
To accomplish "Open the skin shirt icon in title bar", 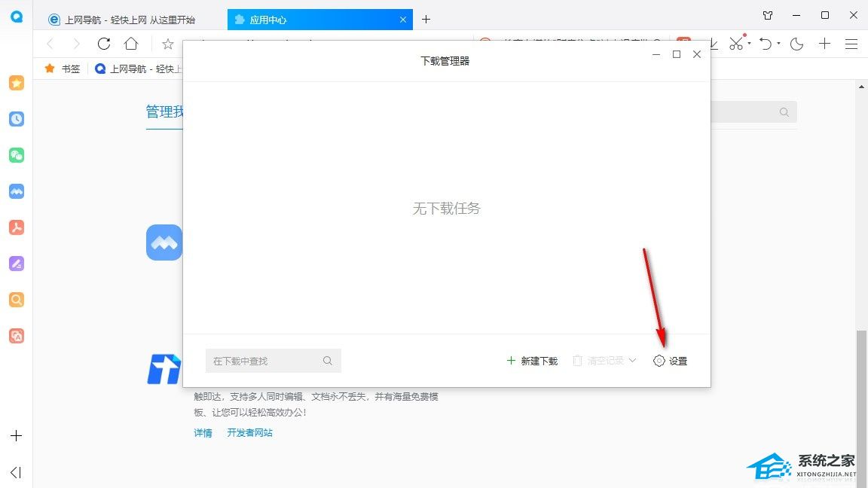I will pos(768,16).
